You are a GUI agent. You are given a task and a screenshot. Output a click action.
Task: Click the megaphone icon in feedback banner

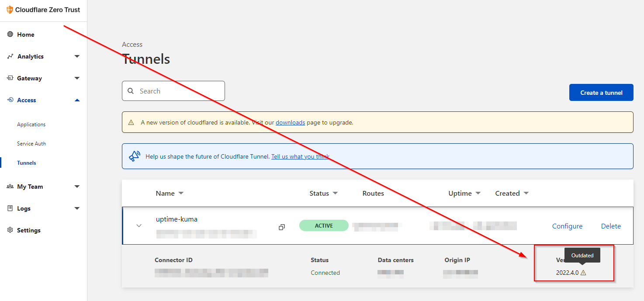pos(134,156)
